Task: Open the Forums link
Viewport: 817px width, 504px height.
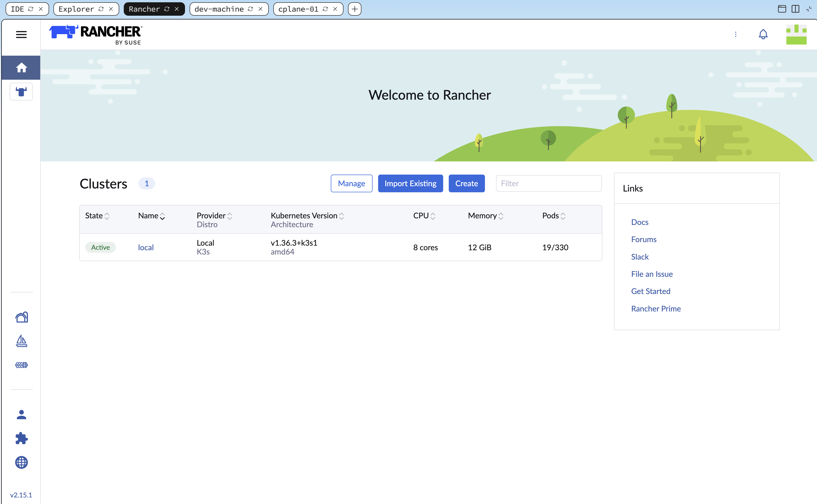Action: point(644,239)
